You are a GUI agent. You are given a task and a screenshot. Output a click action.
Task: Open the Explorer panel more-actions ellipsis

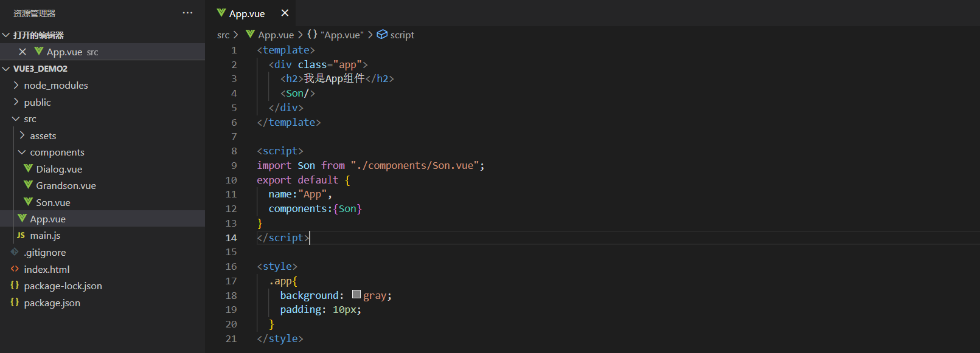187,13
